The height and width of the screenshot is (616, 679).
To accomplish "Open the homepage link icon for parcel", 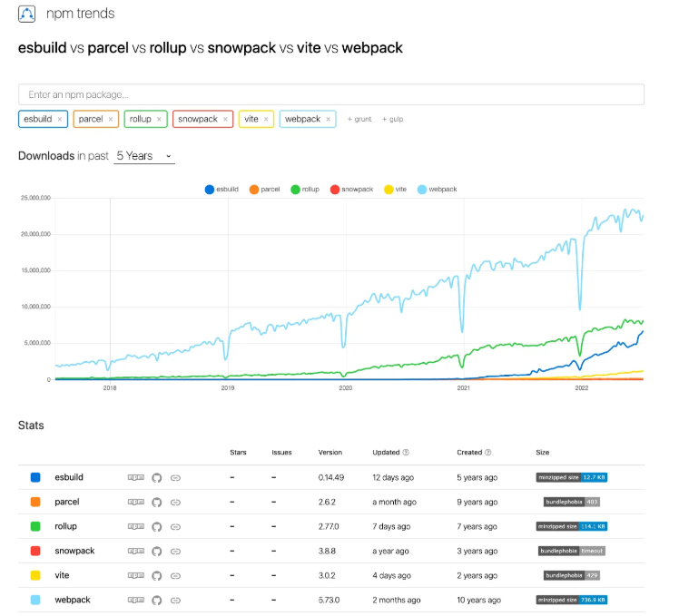I will pyautogui.click(x=175, y=503).
